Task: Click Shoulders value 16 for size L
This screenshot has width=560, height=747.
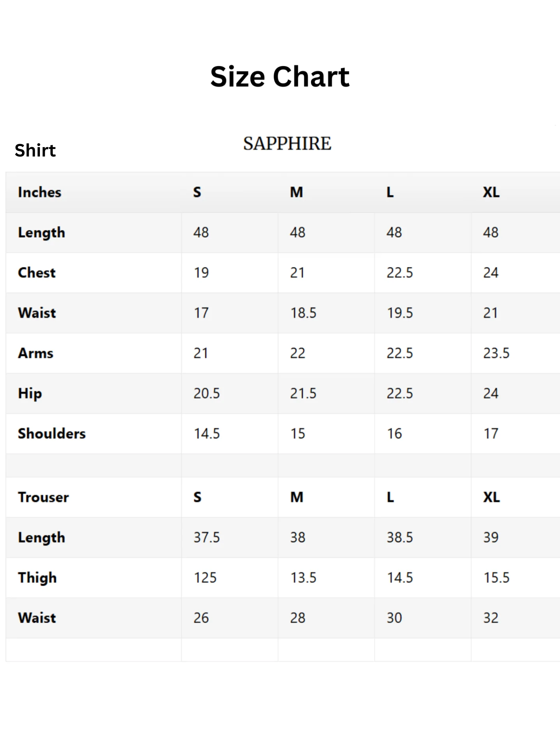Action: click(x=394, y=434)
